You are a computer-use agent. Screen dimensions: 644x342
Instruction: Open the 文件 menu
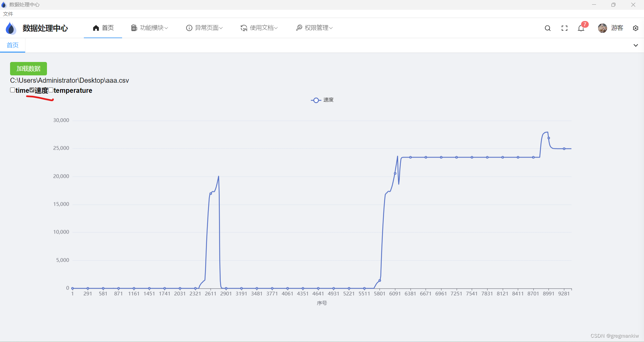point(8,14)
